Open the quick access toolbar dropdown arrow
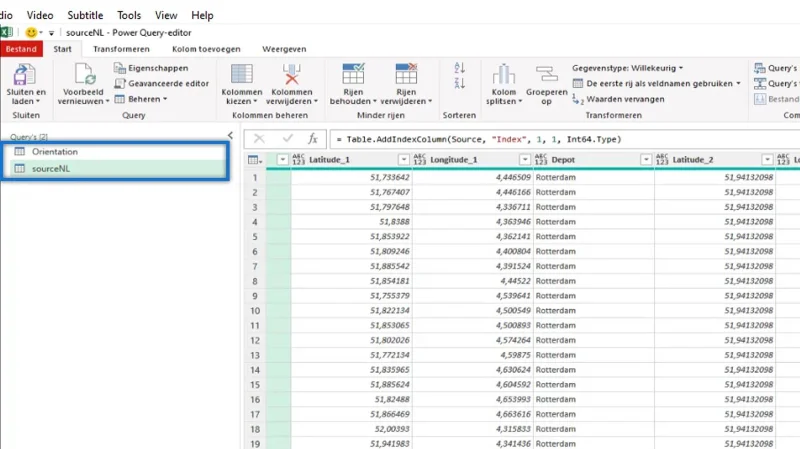This screenshot has height=449, width=800. click(51, 33)
